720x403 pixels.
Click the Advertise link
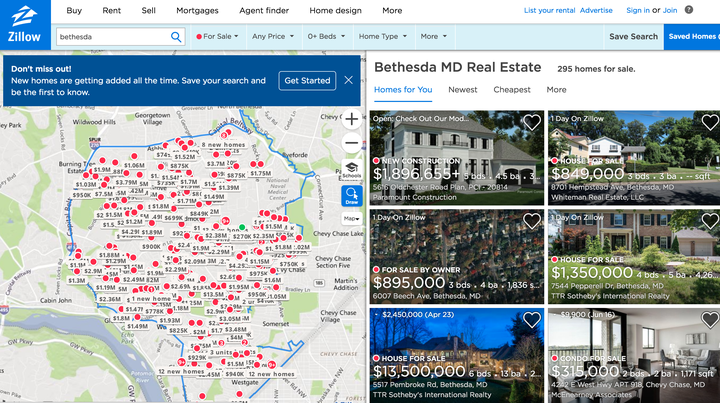[x=596, y=11]
